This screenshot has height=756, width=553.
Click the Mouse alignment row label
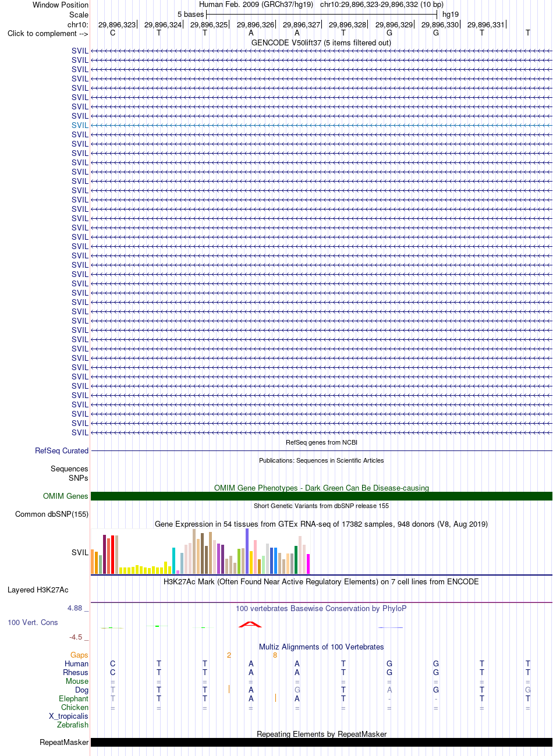point(77,681)
